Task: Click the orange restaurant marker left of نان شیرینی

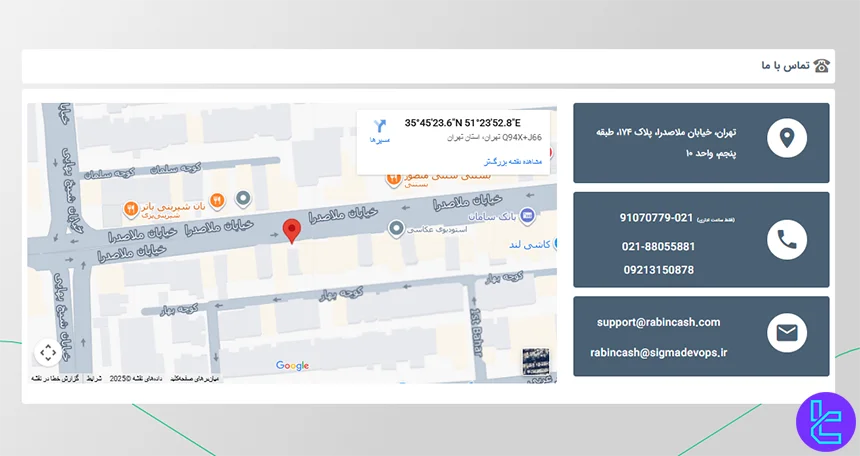Action: click(x=131, y=210)
